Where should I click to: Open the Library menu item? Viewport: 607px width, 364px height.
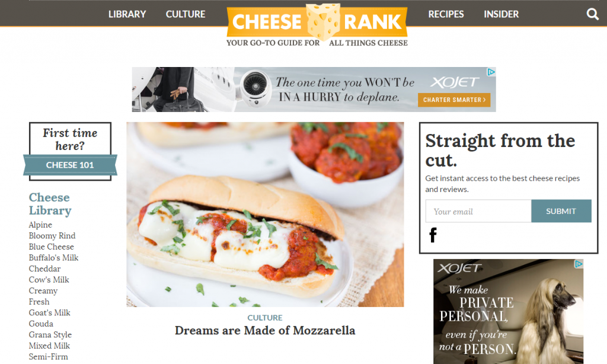127,14
